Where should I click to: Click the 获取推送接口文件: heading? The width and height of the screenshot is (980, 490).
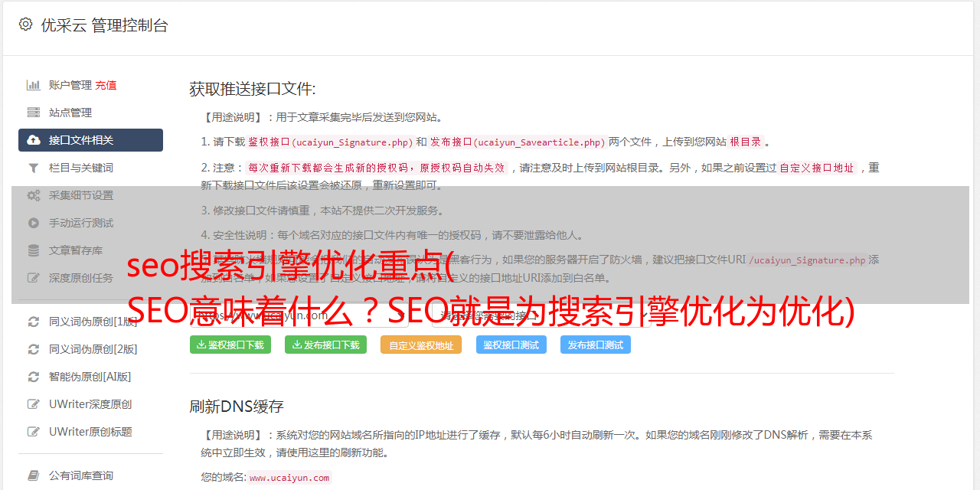coord(253,89)
